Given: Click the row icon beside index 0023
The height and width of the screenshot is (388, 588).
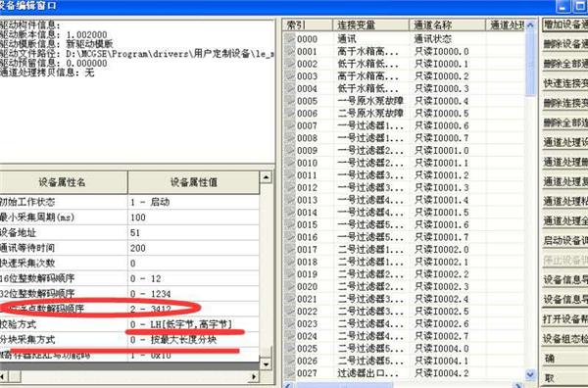Looking at the screenshot, I should point(289,323).
